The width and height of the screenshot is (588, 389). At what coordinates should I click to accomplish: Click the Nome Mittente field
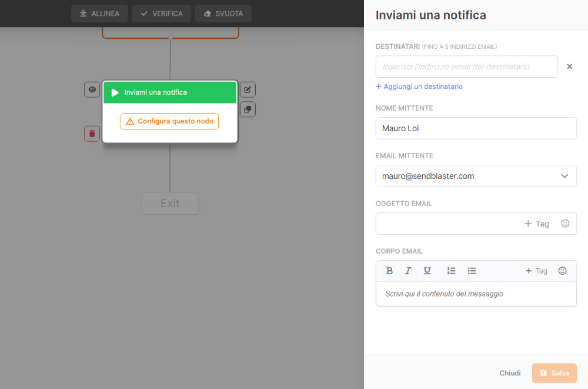(476, 128)
